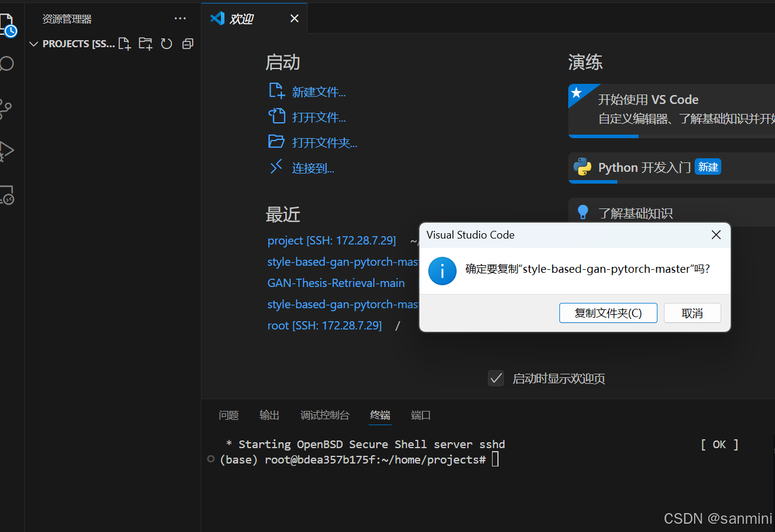Collapse all folders in Explorer icon

pos(188,44)
